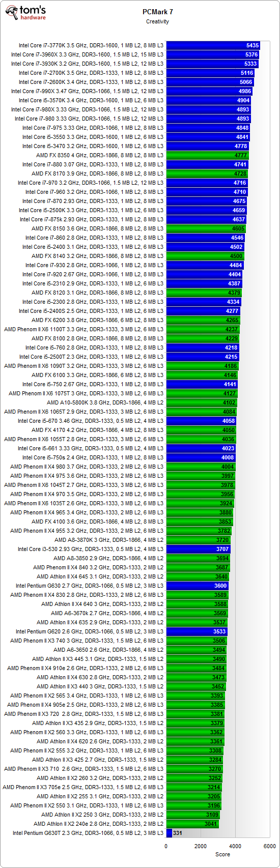This screenshot has height=868, width=280.
Task: Click the green bar with value 4102
Action: (x=202, y=402)
